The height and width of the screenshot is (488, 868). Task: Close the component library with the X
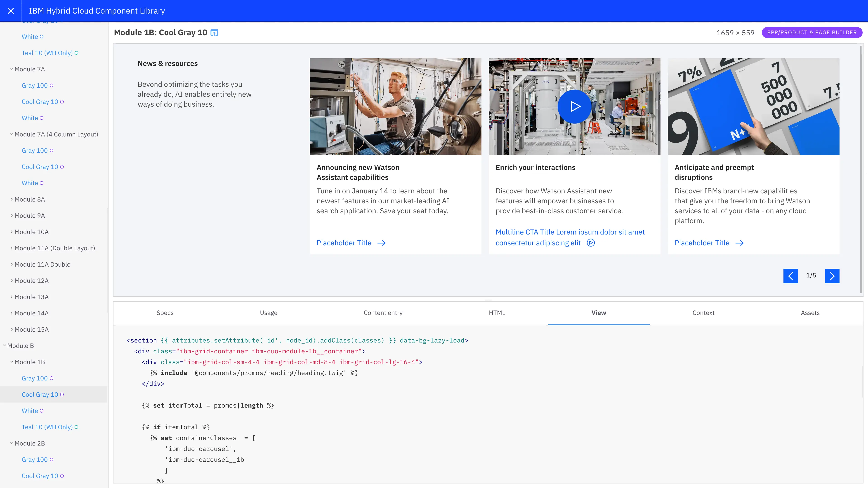(x=11, y=10)
